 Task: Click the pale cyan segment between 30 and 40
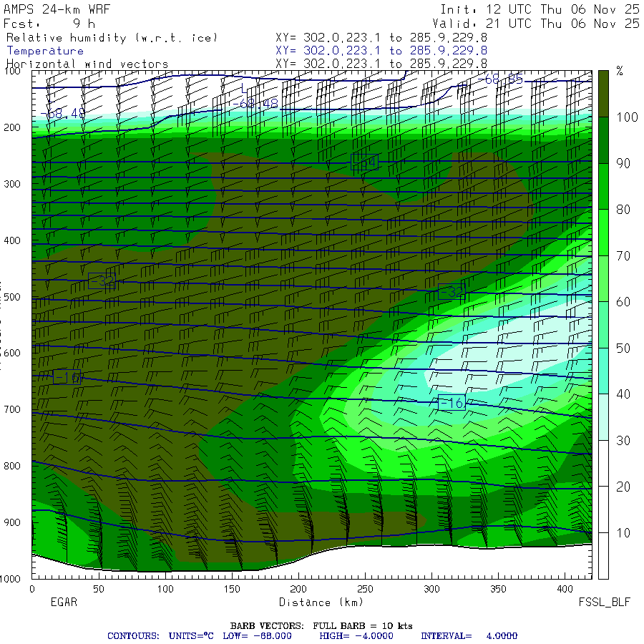click(x=603, y=417)
